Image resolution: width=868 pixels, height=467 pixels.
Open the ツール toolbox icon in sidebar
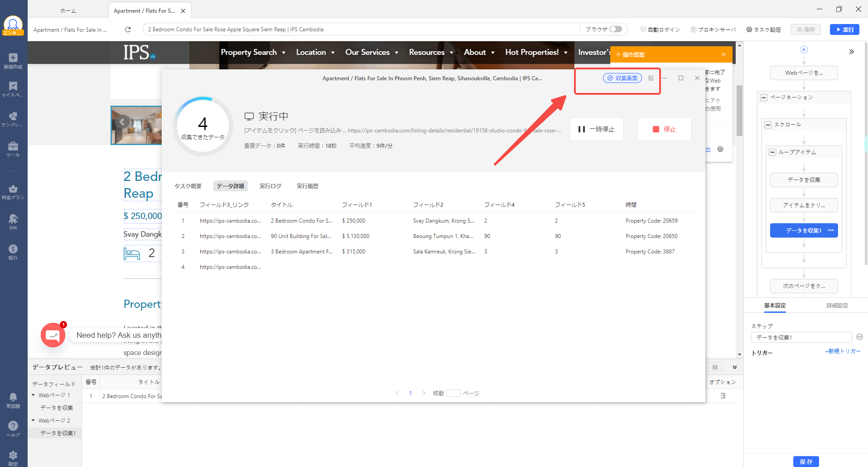click(13, 148)
